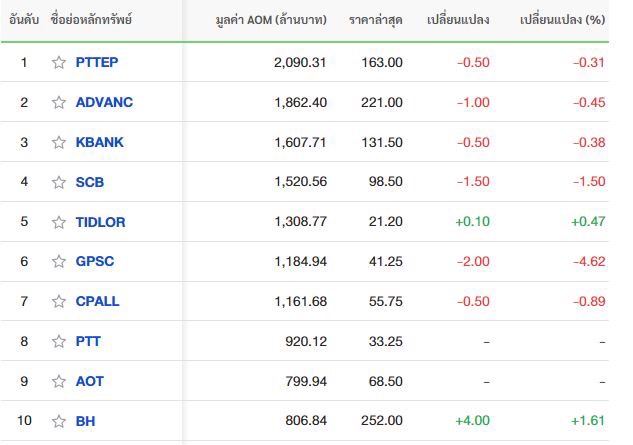The image size is (633, 445).
Task: Sort by ราคาล่าสุด column header
Action: point(375,19)
